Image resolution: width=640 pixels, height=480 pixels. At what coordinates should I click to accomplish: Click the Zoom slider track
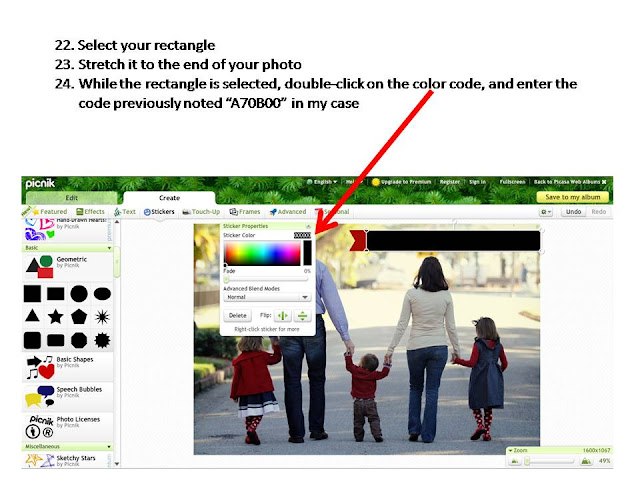point(550,461)
